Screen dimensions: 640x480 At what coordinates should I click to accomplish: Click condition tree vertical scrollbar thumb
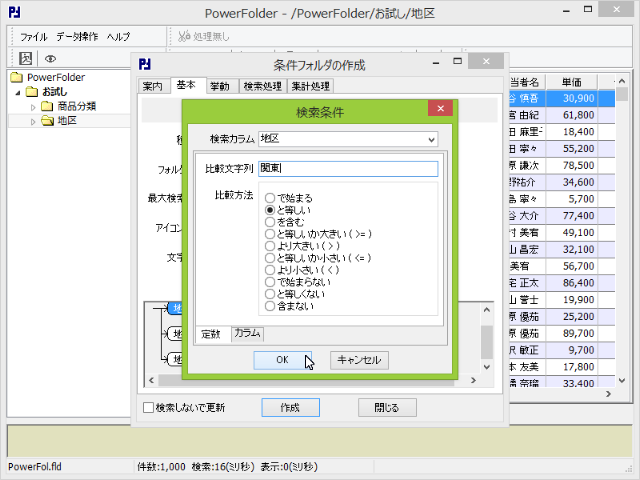pyautogui.click(x=487, y=342)
